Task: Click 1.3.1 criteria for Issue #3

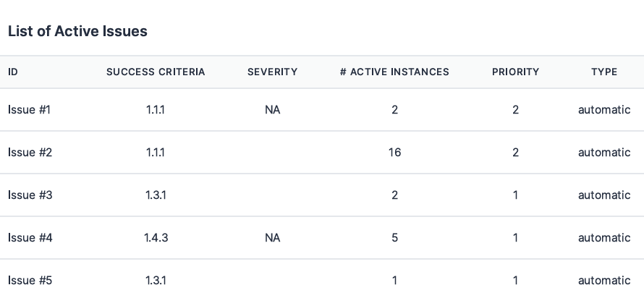Action: pos(156,195)
